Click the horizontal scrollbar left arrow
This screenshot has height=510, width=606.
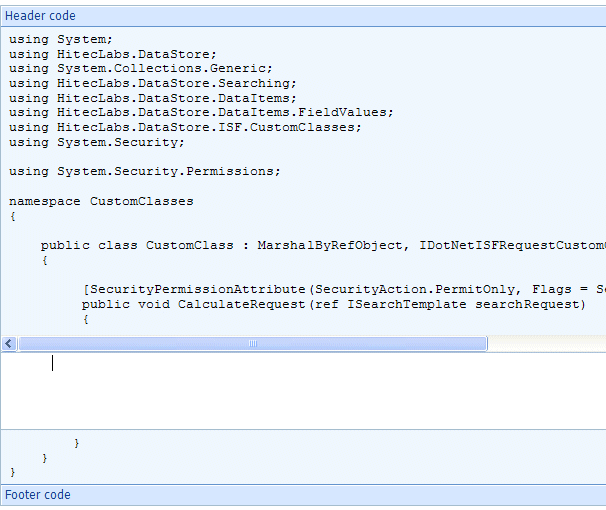tap(9, 343)
